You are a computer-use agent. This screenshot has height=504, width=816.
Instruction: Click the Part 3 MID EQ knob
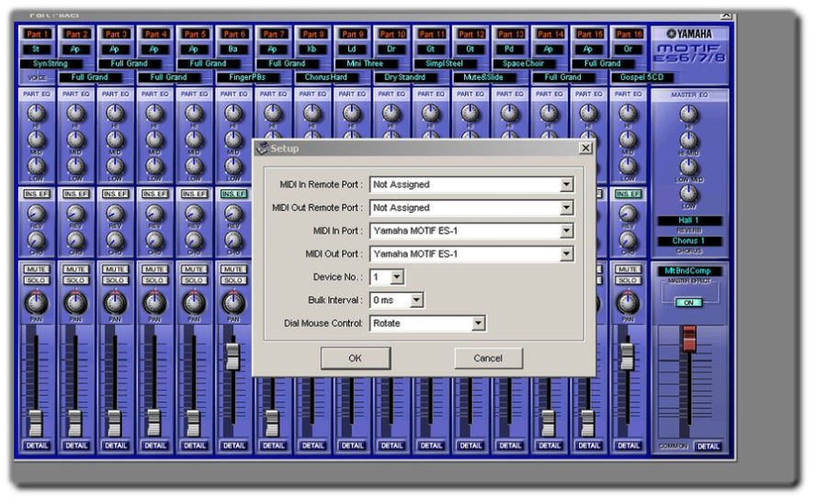115,139
